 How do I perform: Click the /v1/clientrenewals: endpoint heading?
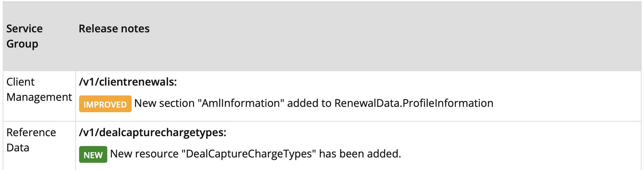tap(128, 82)
